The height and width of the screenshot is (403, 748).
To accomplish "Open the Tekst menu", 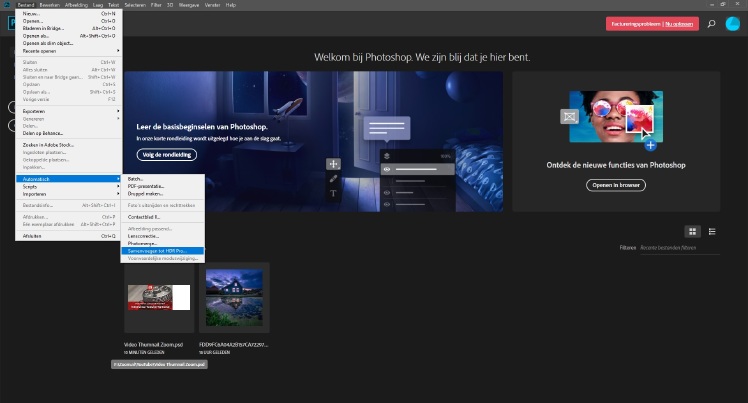I will coord(114,5).
